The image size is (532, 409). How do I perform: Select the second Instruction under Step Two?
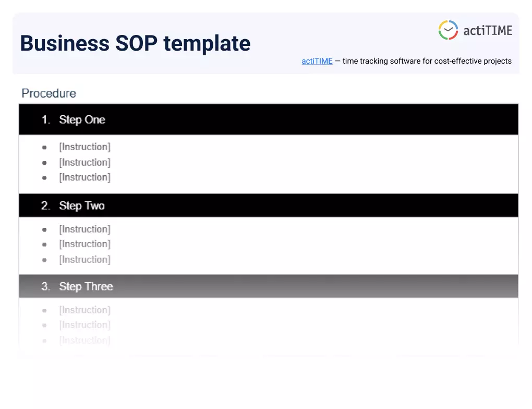(x=84, y=244)
